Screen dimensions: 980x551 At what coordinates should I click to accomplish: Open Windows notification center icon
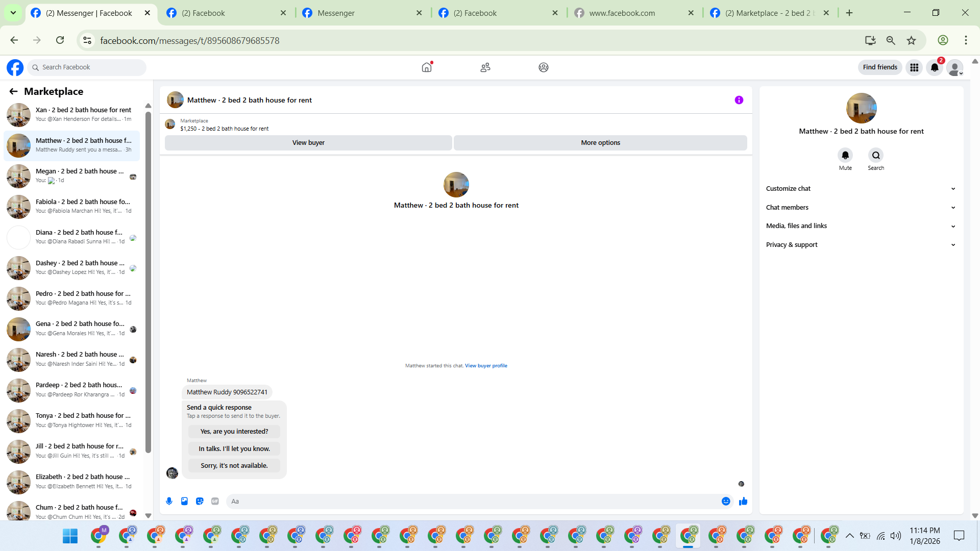pos(959,536)
